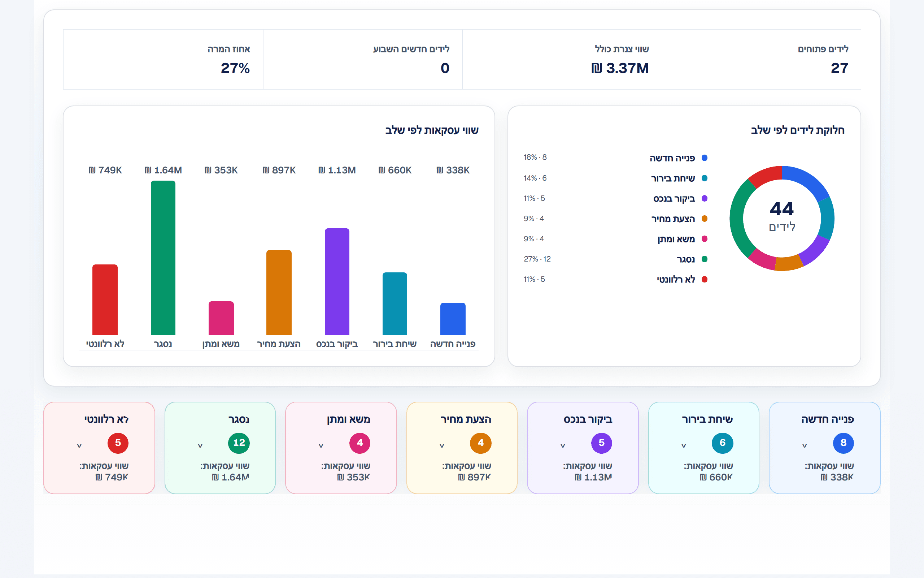Image resolution: width=924 pixels, height=578 pixels.
Task: Click the חלוקת לידים לפי שלב chart title
Action: pos(798,130)
